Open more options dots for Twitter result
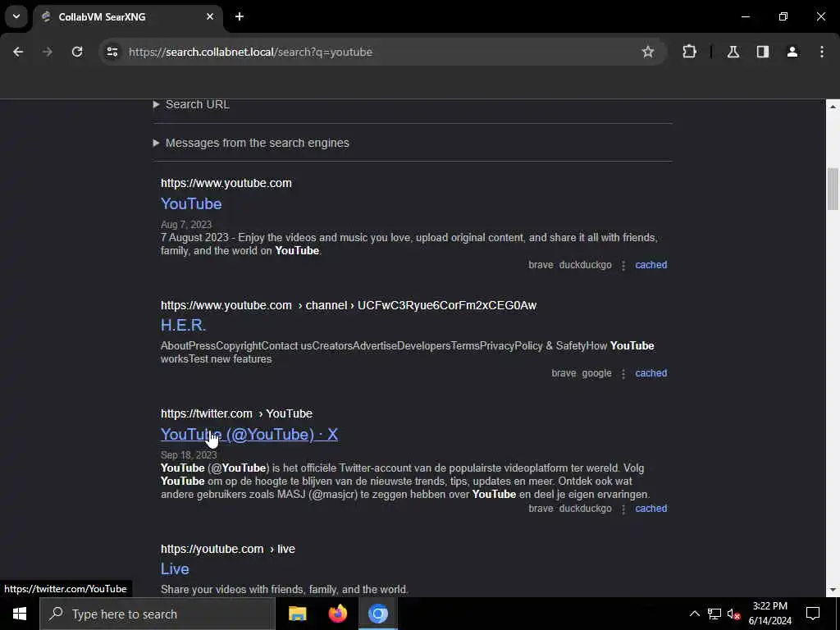The image size is (840, 630). [623, 509]
